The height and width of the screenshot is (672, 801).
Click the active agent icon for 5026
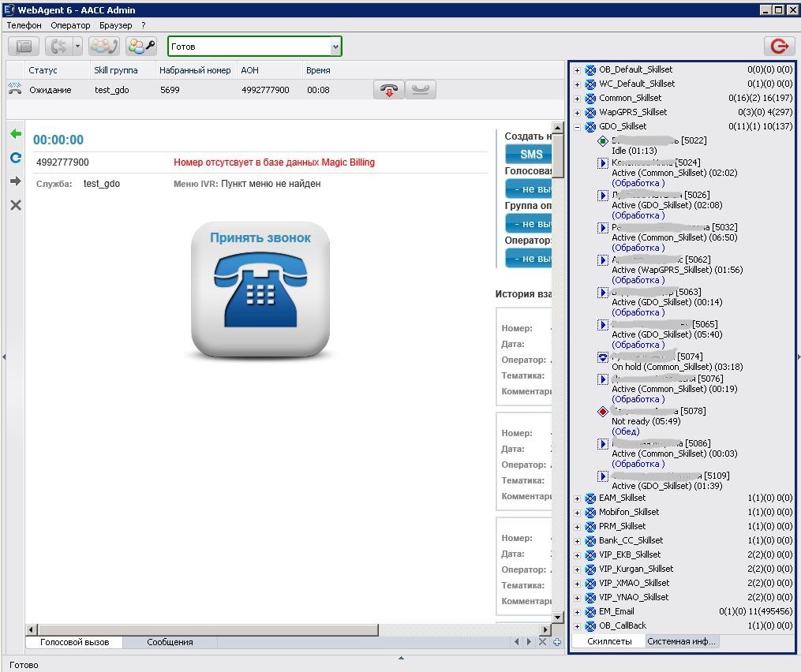tap(603, 195)
